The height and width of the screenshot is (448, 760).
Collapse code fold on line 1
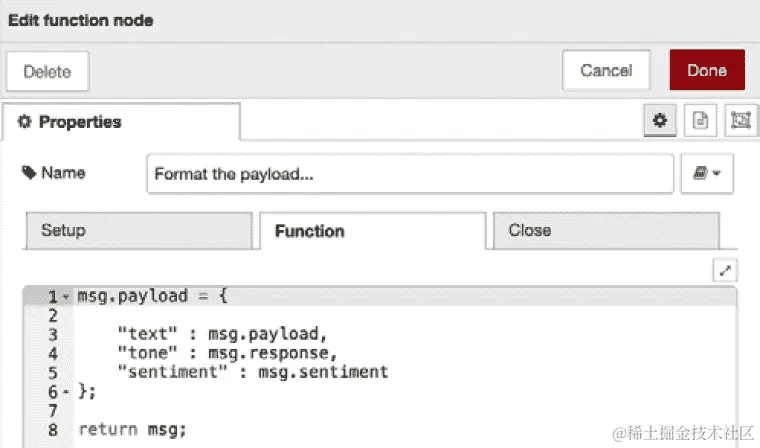[66, 296]
